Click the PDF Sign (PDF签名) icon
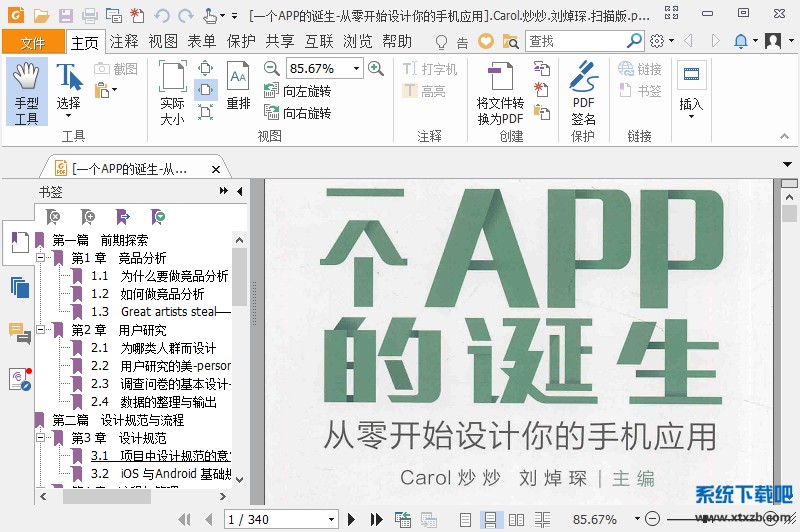This screenshot has width=800, height=532. click(x=583, y=95)
